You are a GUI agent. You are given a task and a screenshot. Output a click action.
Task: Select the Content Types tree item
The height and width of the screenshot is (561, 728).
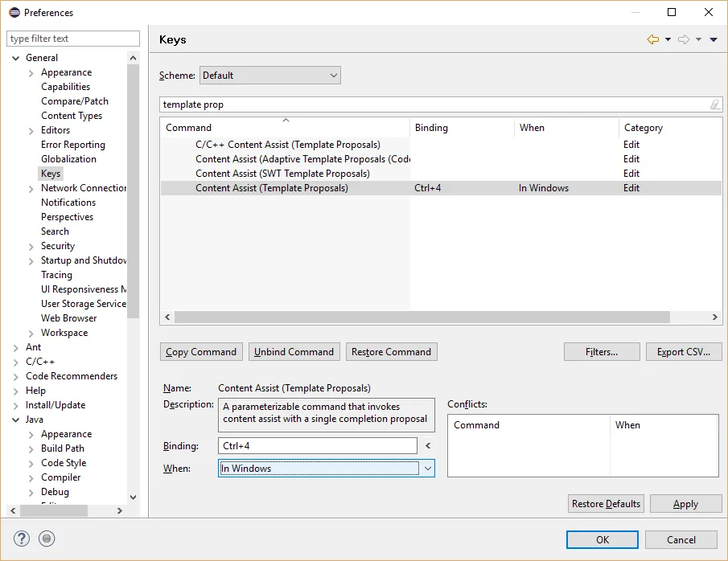click(72, 116)
